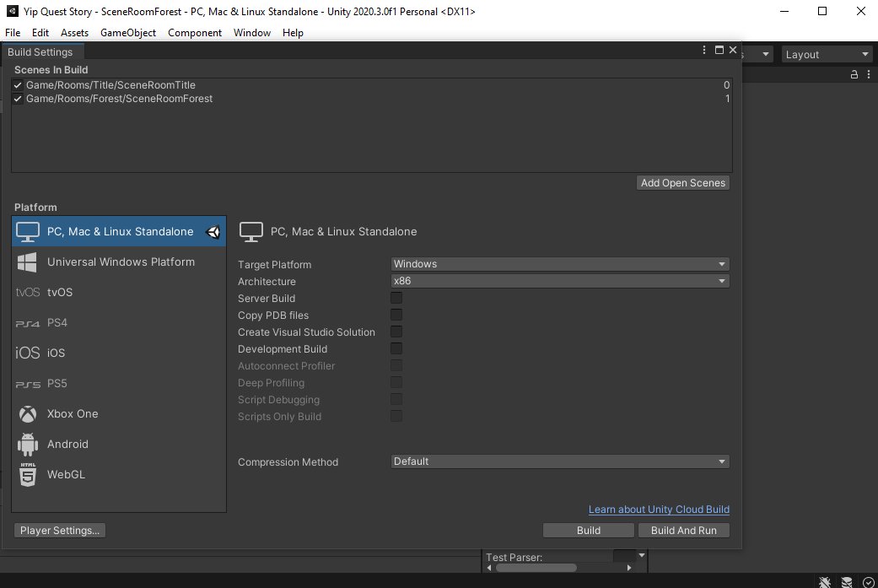Image resolution: width=878 pixels, height=588 pixels.
Task: Select the WebGL platform
Action: pos(119,474)
